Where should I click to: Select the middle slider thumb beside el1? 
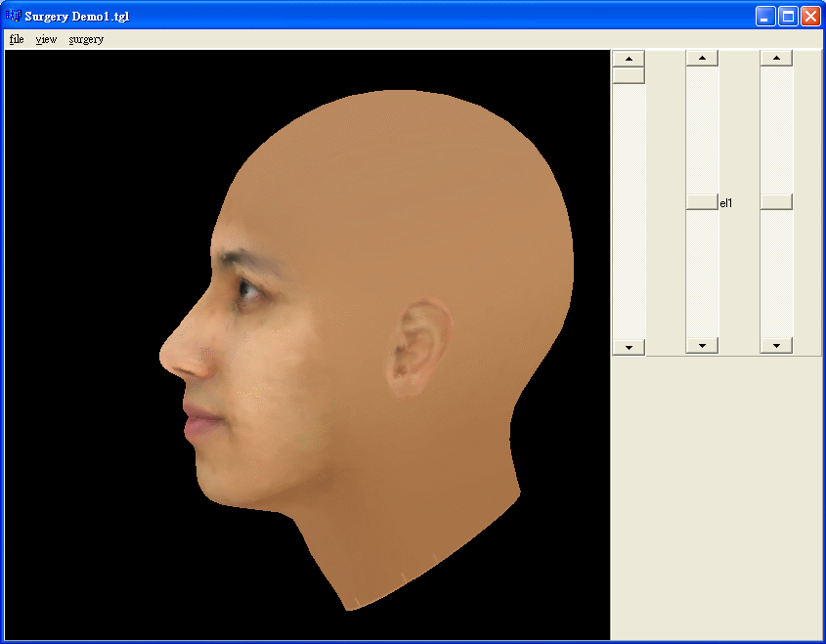(x=702, y=201)
